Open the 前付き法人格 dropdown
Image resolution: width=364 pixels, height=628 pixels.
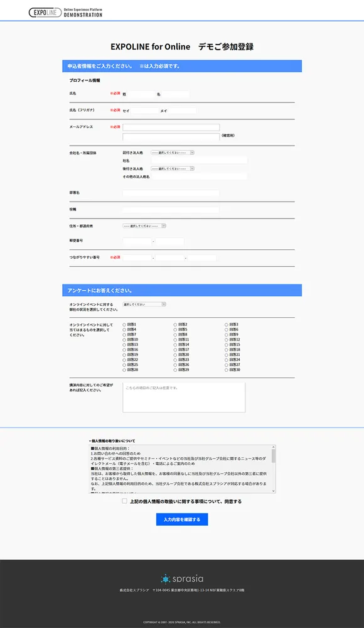(x=173, y=153)
